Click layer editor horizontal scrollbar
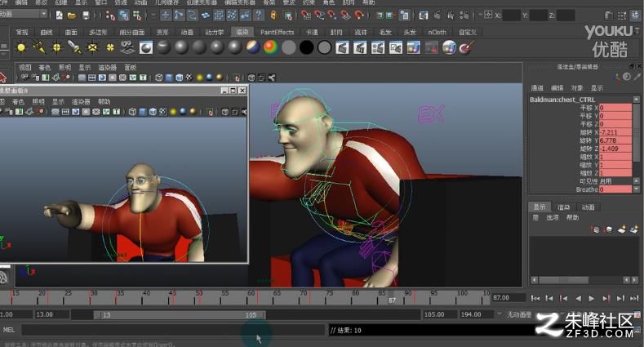 pyautogui.click(x=563, y=280)
